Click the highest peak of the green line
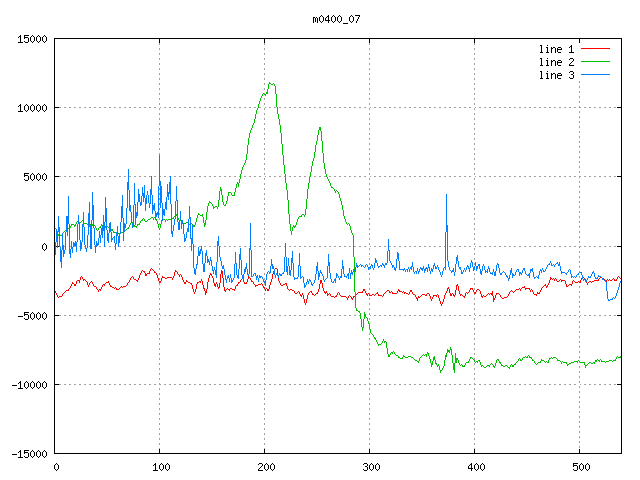Viewport: 640px width, 480px height. [270, 84]
